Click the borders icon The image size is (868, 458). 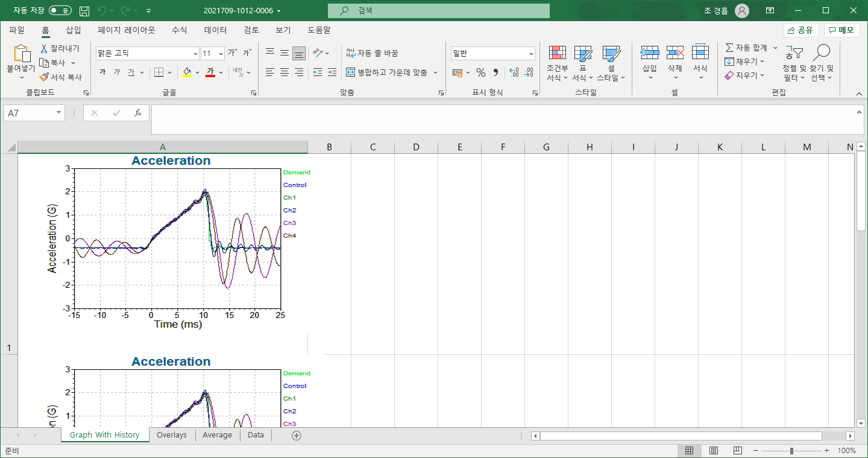tap(159, 72)
